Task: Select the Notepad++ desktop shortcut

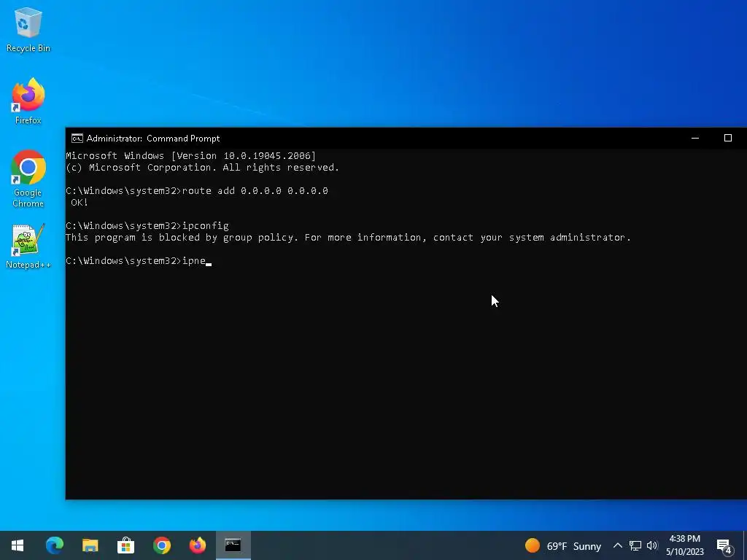Action: click(28, 246)
